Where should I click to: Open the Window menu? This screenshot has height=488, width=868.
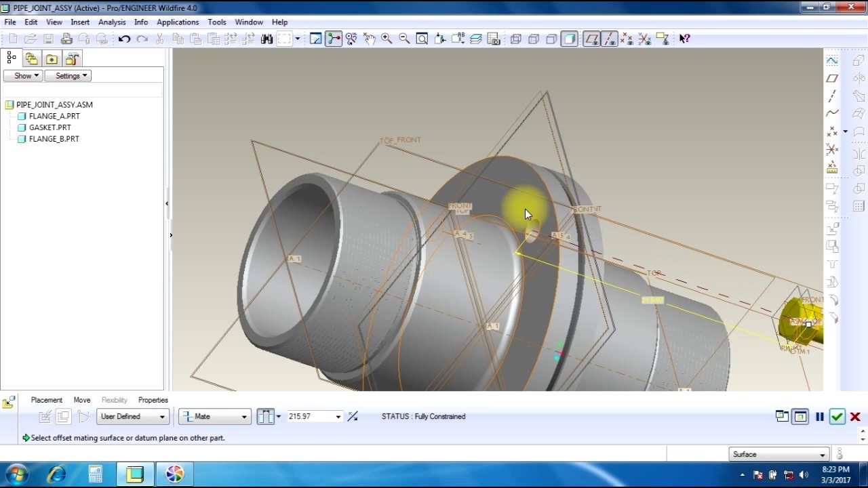click(249, 22)
